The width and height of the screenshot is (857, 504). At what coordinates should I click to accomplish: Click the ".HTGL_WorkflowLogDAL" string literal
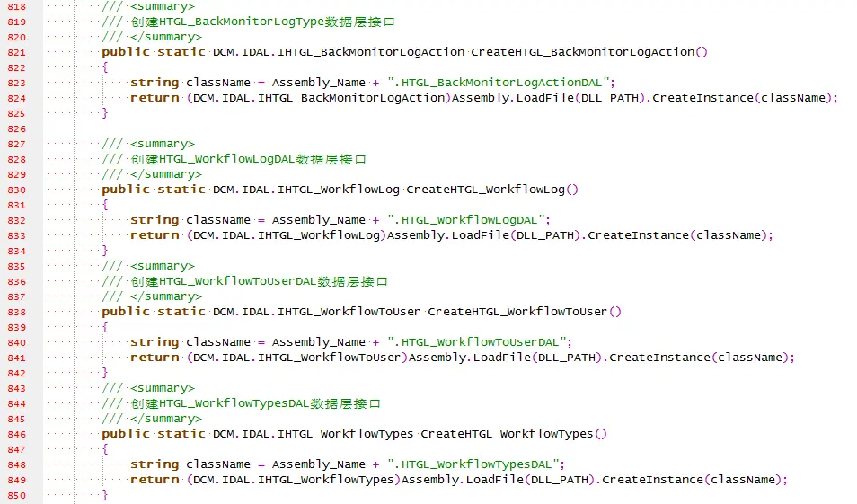coord(465,220)
